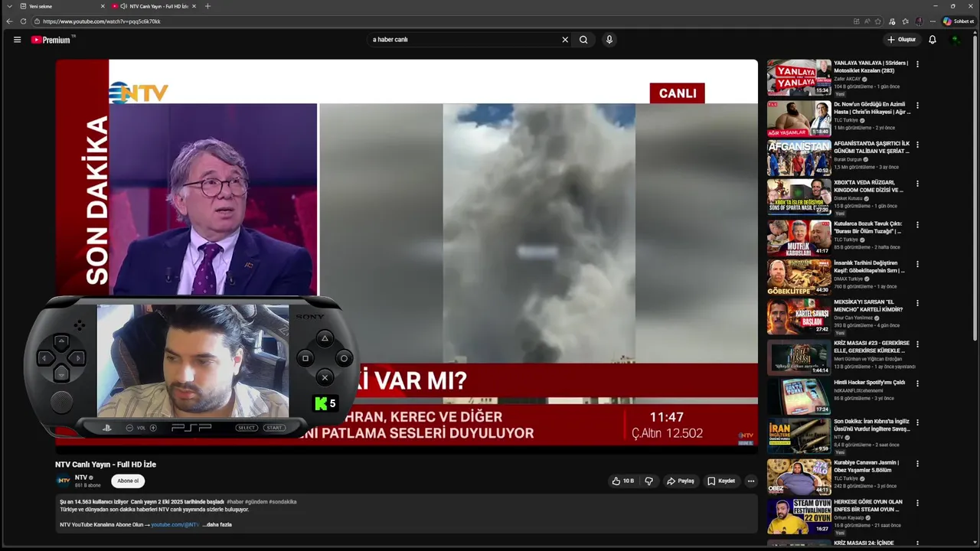Reload the page with refresh icon

coord(23,21)
